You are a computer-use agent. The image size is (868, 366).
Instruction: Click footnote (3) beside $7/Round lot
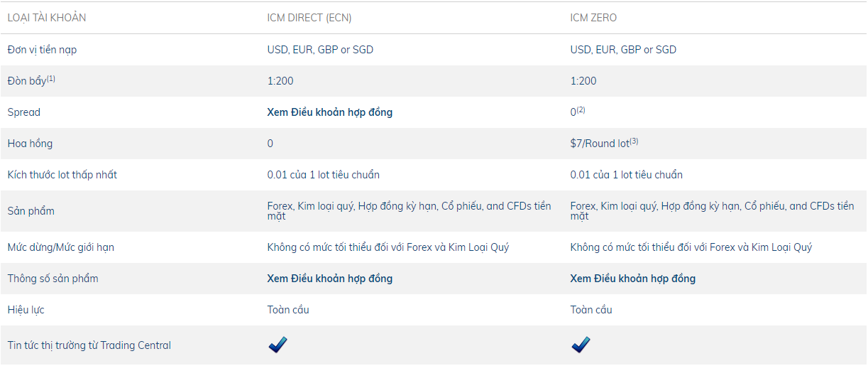(634, 141)
